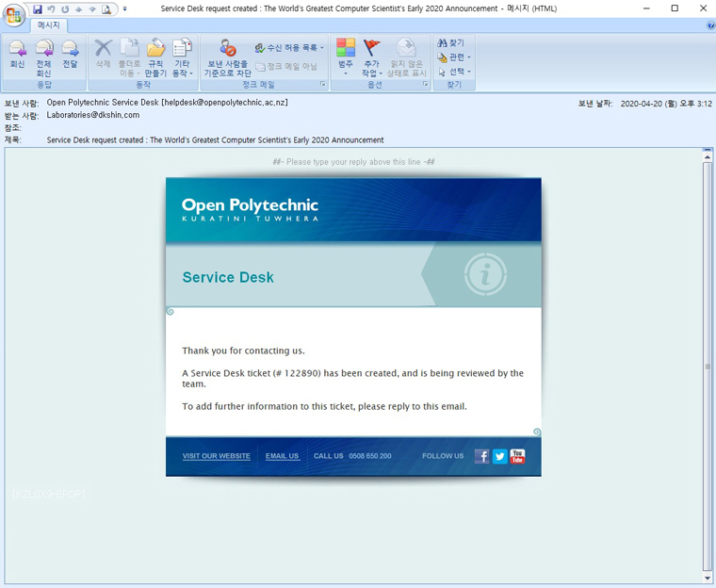
Task: Click scroll down arrow of message scrollbar
Action: pyautogui.click(x=708, y=578)
